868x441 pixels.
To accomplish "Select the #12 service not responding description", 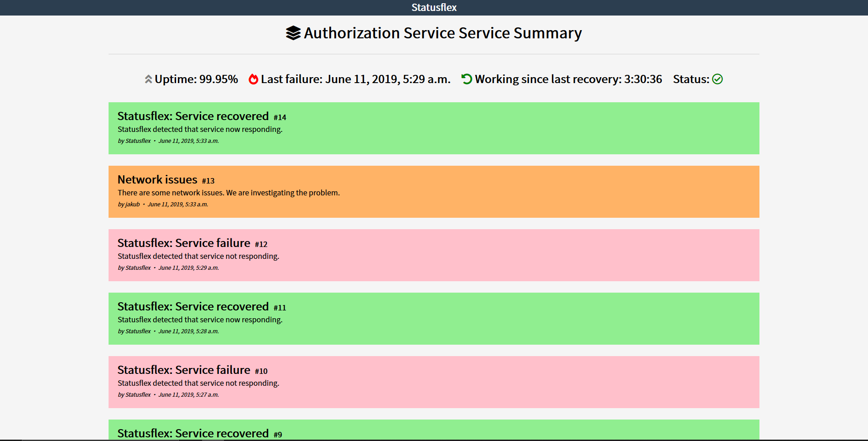I will [198, 256].
